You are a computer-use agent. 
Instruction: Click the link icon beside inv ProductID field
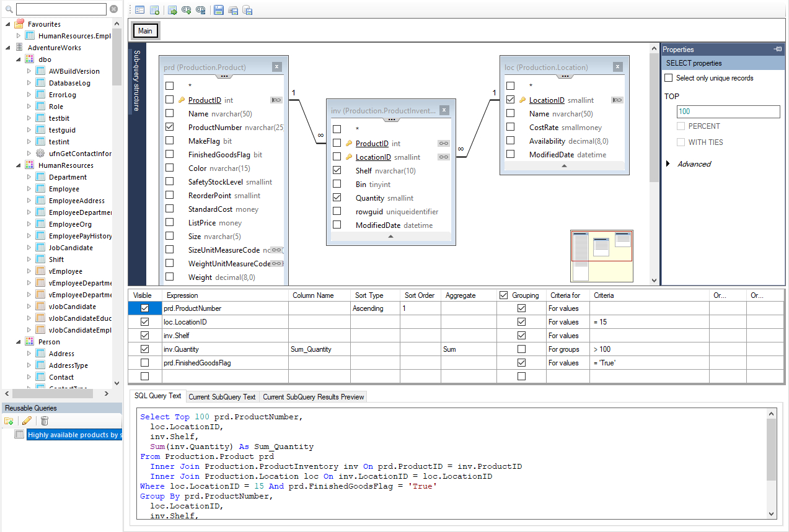click(x=443, y=143)
